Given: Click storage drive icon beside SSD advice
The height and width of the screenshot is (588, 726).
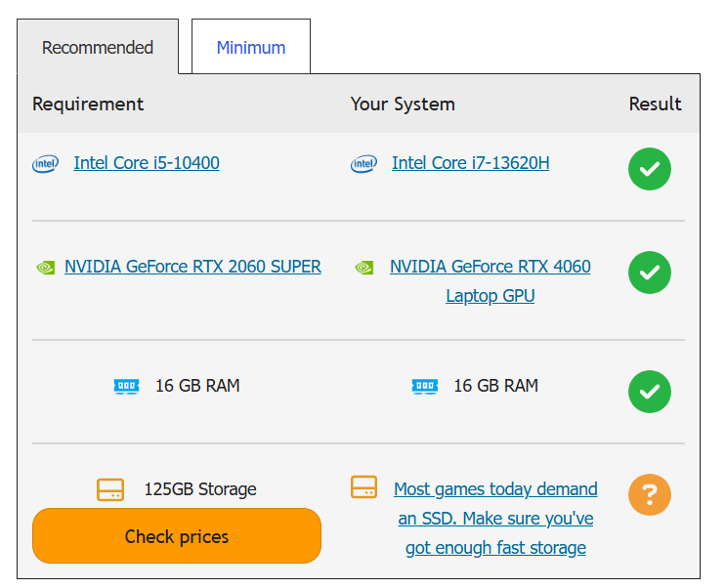Looking at the screenshot, I should [x=363, y=487].
